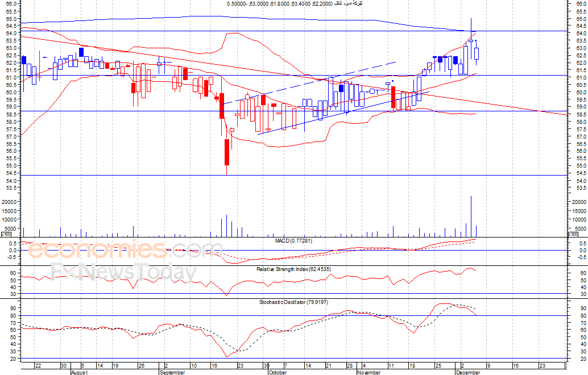Click the October month label

278,372
